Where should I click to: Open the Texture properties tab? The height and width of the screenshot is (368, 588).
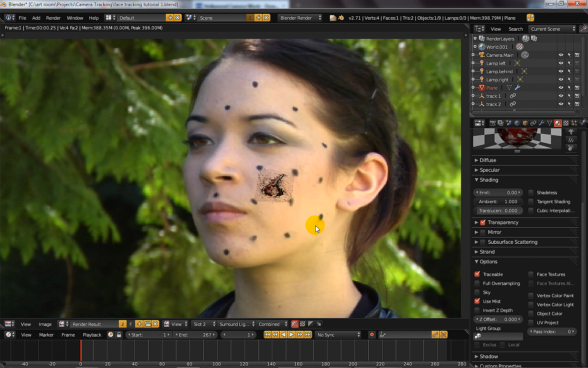[566, 123]
